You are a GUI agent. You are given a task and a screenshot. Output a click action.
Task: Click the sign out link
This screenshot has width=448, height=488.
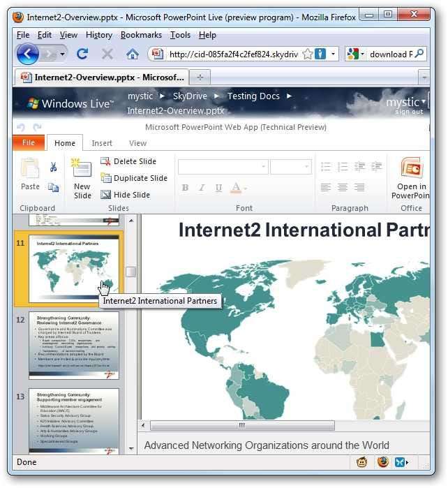pos(409,112)
